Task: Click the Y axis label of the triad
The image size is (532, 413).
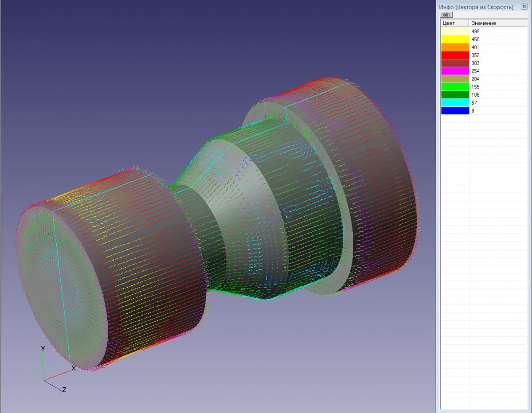Action: [43, 349]
